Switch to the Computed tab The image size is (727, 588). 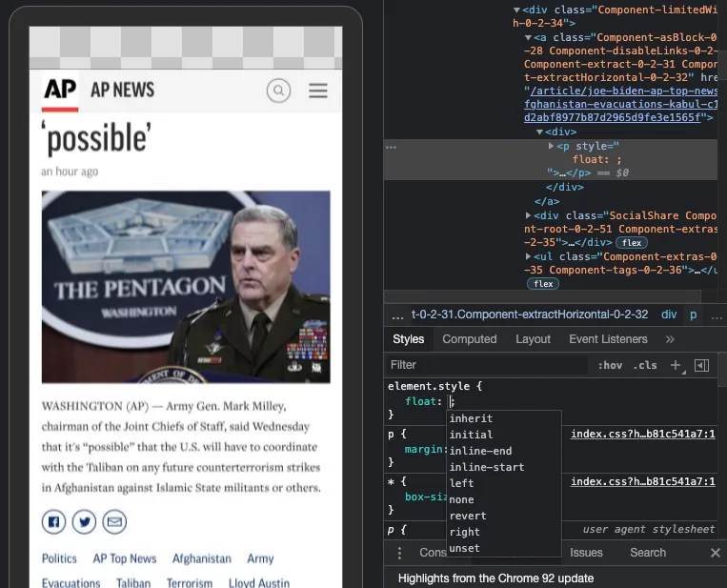click(469, 339)
